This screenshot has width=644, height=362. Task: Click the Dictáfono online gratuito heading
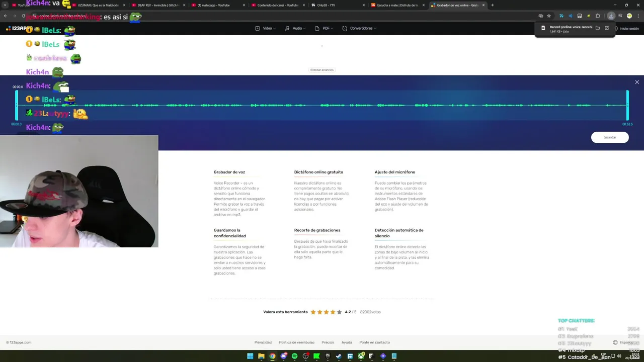point(318,172)
